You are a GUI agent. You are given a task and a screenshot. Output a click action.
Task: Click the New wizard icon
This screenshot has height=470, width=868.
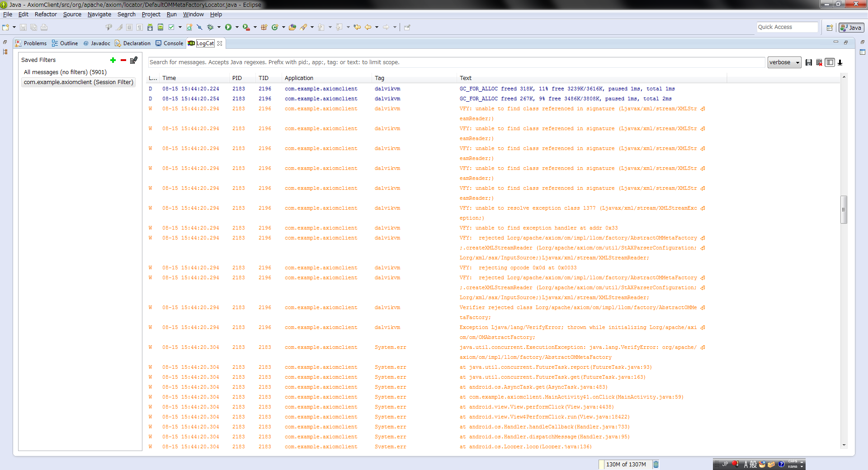(x=5, y=27)
